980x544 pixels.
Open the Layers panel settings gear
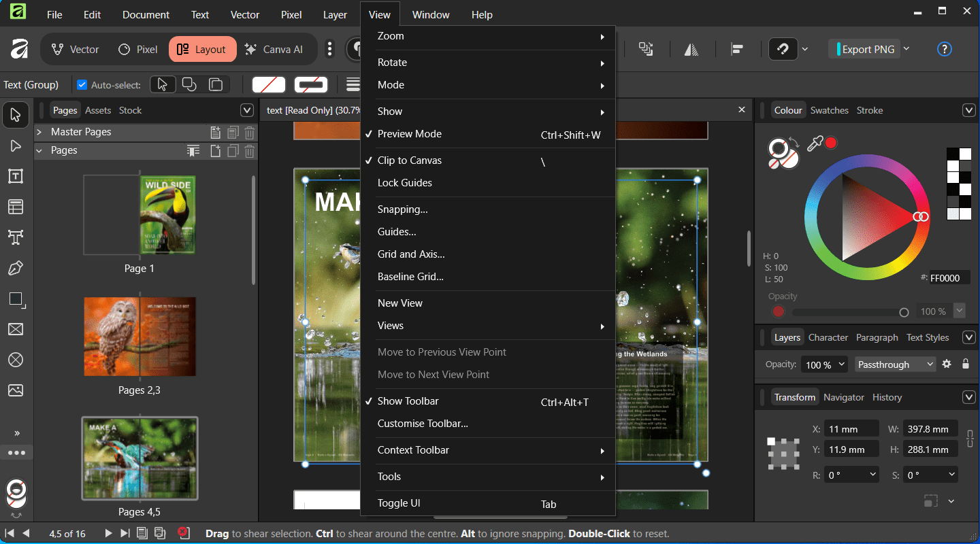946,364
